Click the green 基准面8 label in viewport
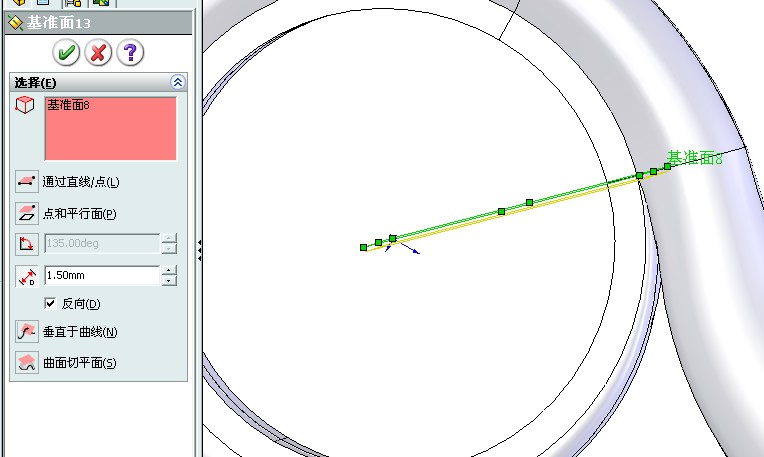This screenshot has height=457, width=764. coord(694,158)
